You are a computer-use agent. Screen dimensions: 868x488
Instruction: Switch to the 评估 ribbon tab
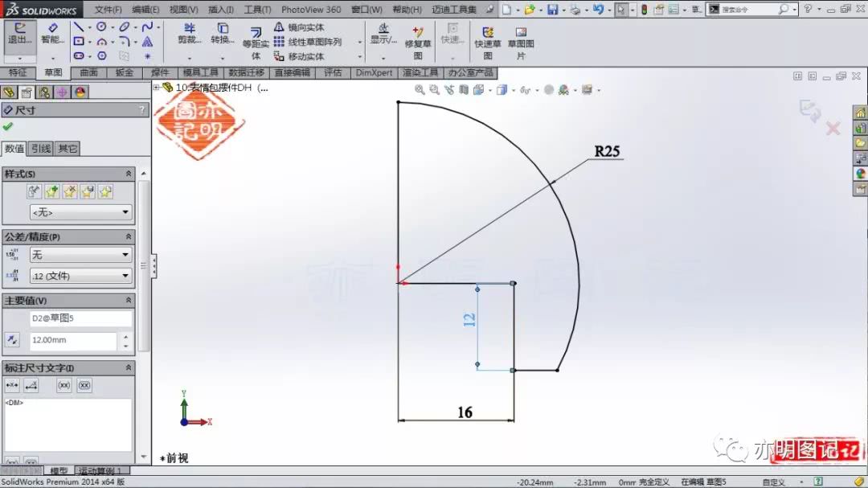[x=333, y=72]
